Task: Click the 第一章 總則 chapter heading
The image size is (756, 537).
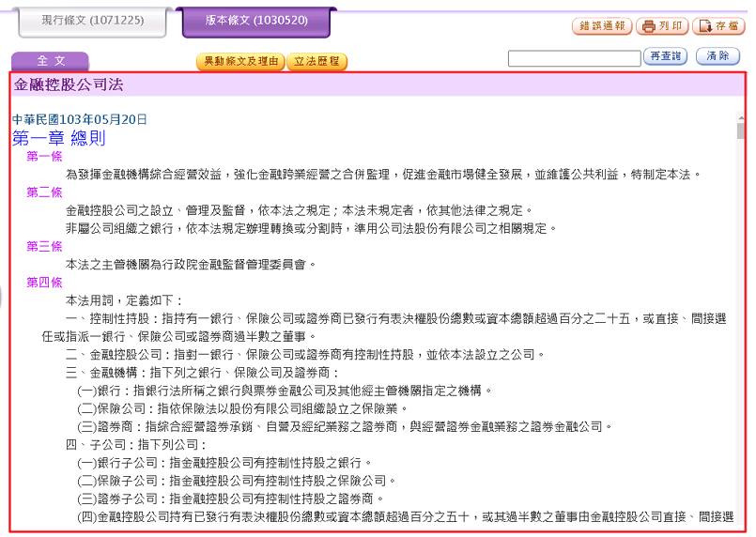Action: [59, 138]
